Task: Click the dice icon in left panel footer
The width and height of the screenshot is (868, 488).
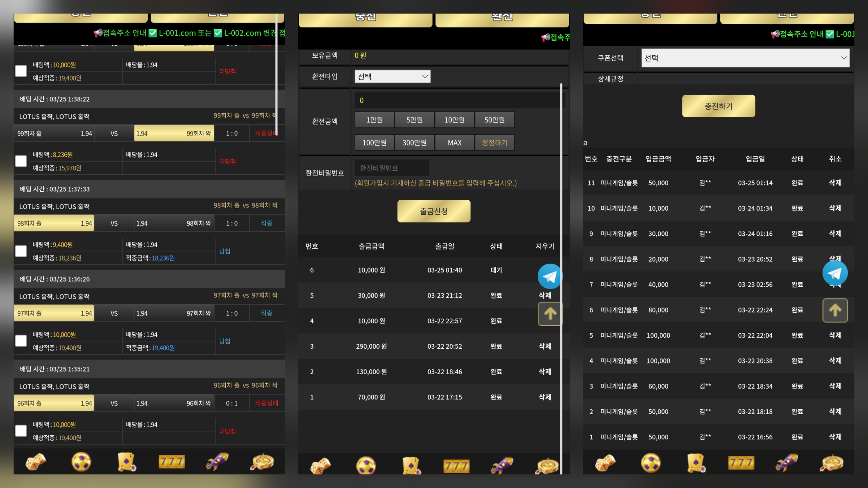Action: (35, 461)
